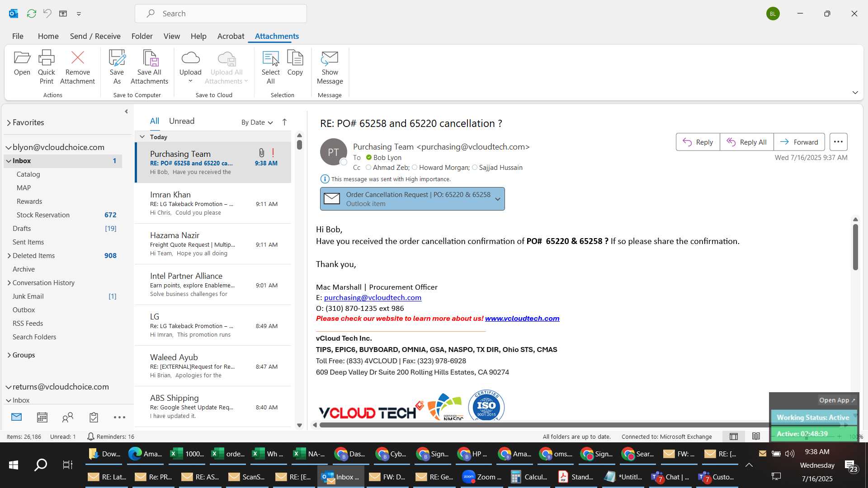Open Tasks from navigation bar
This screenshot has width=868, height=488.
coord(94,417)
